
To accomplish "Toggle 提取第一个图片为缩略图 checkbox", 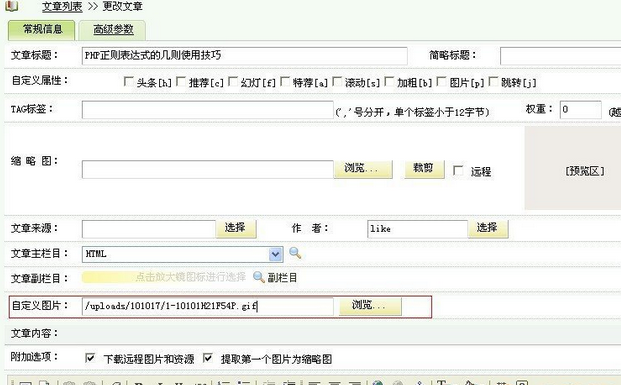I will [x=208, y=358].
